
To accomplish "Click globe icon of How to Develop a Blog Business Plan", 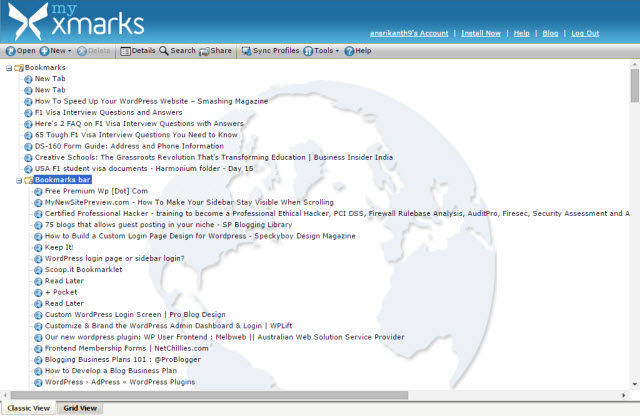I will pyautogui.click(x=38, y=372).
